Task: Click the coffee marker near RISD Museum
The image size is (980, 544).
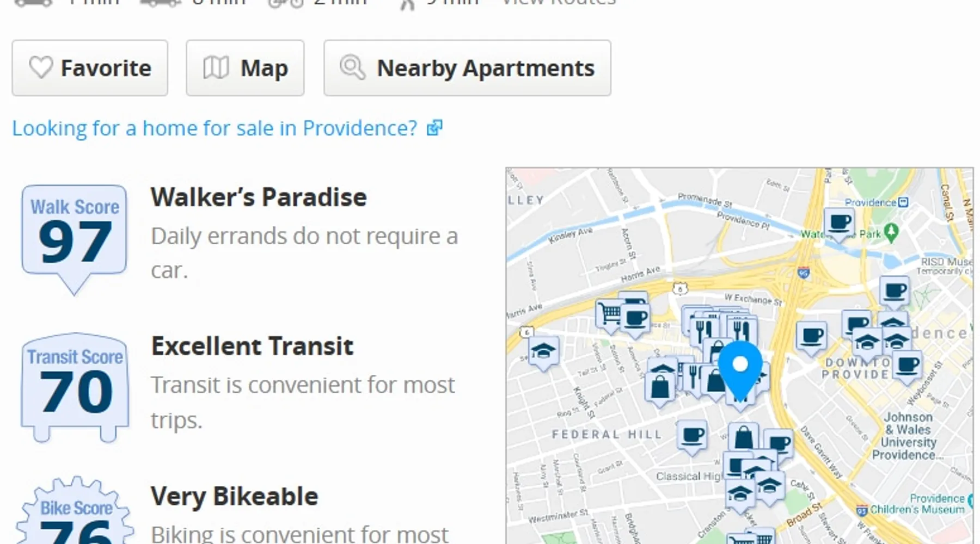Action: (x=895, y=291)
